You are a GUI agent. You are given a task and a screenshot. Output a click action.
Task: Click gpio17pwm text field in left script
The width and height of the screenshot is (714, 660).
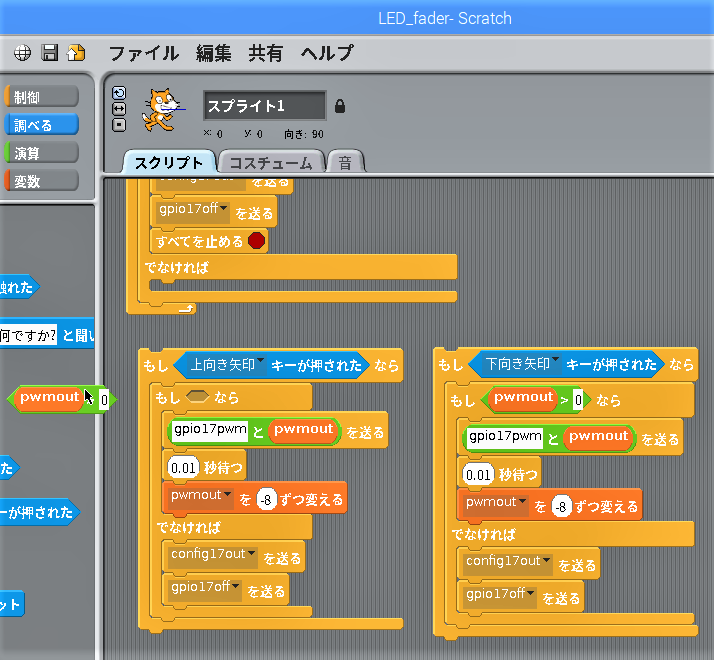point(210,430)
